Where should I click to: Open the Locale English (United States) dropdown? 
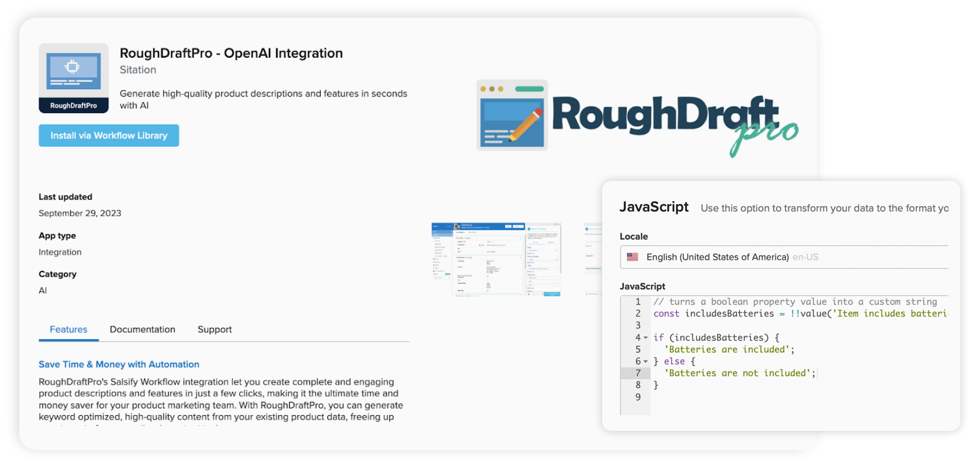pos(784,257)
